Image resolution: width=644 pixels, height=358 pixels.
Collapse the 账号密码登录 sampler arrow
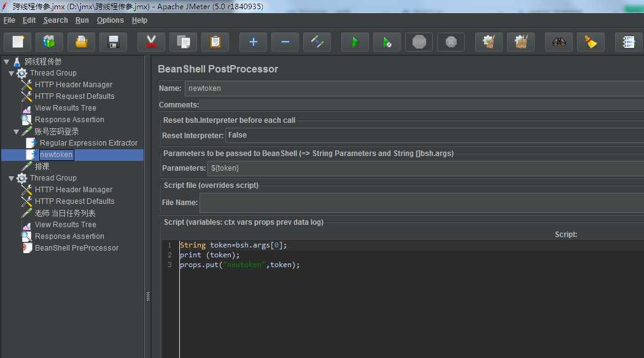[17, 131]
